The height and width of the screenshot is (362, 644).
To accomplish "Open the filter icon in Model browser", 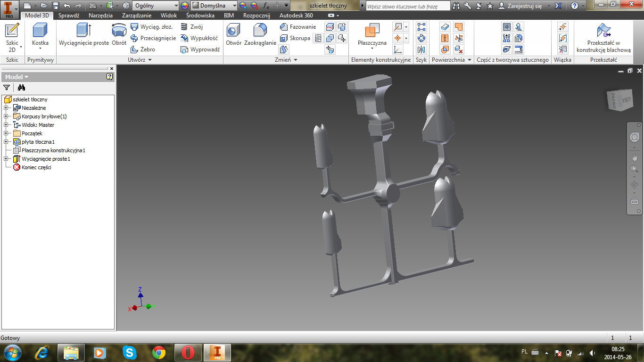I will 7,87.
